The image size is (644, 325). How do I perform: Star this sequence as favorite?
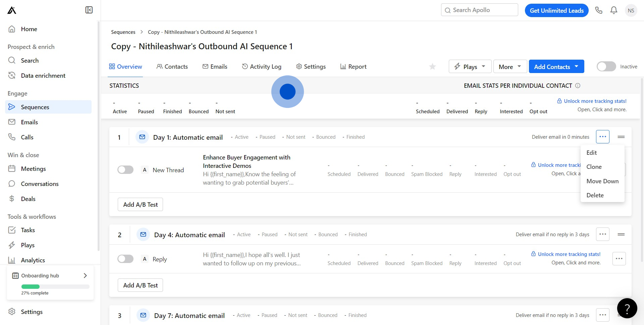pyautogui.click(x=432, y=67)
